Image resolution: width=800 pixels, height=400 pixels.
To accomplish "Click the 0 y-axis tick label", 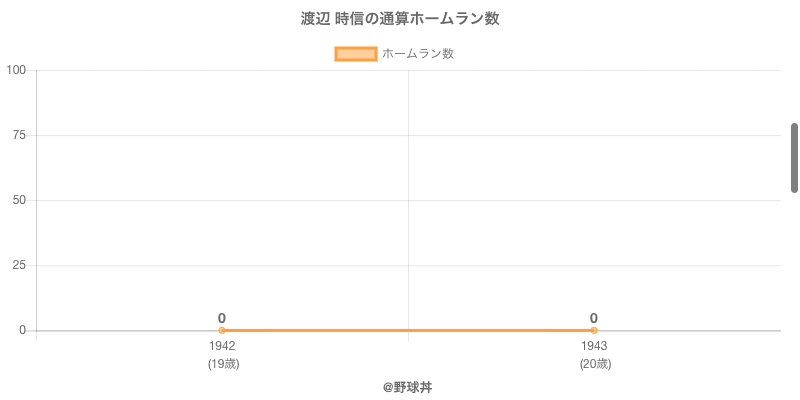I will point(22,330).
